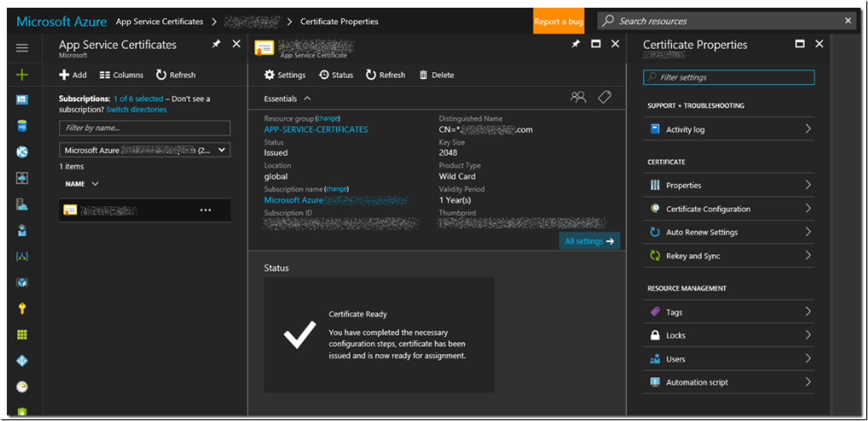Viewport: 868px width, 421px height.
Task: Click the Rekey and Sync row chevron
Action: click(808, 255)
